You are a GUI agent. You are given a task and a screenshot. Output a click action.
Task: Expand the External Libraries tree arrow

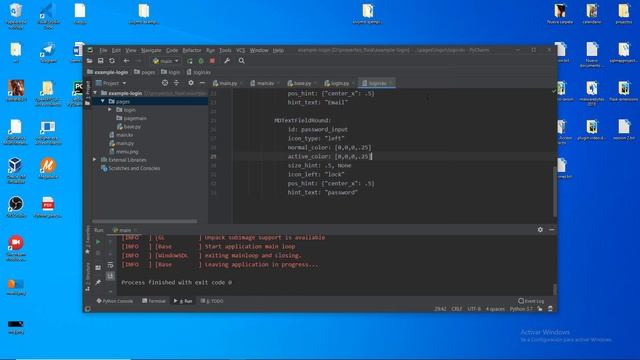[96, 160]
